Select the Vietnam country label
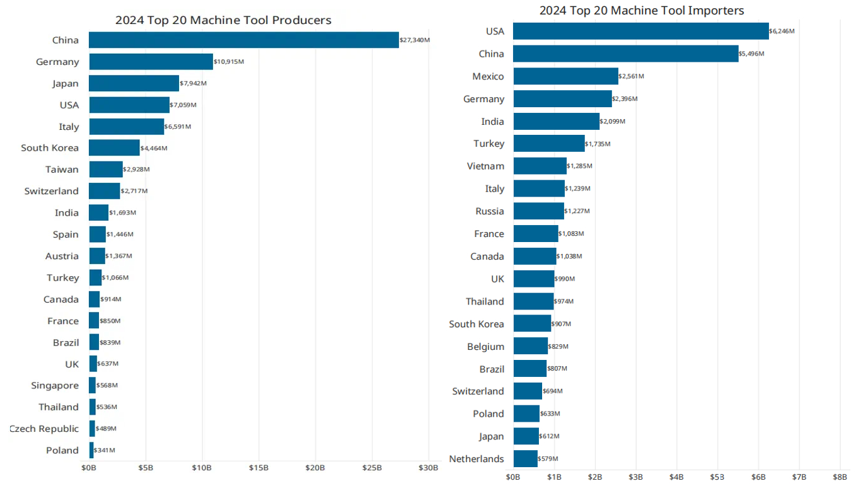Image resolution: width=868 pixels, height=486 pixels. pyautogui.click(x=485, y=166)
